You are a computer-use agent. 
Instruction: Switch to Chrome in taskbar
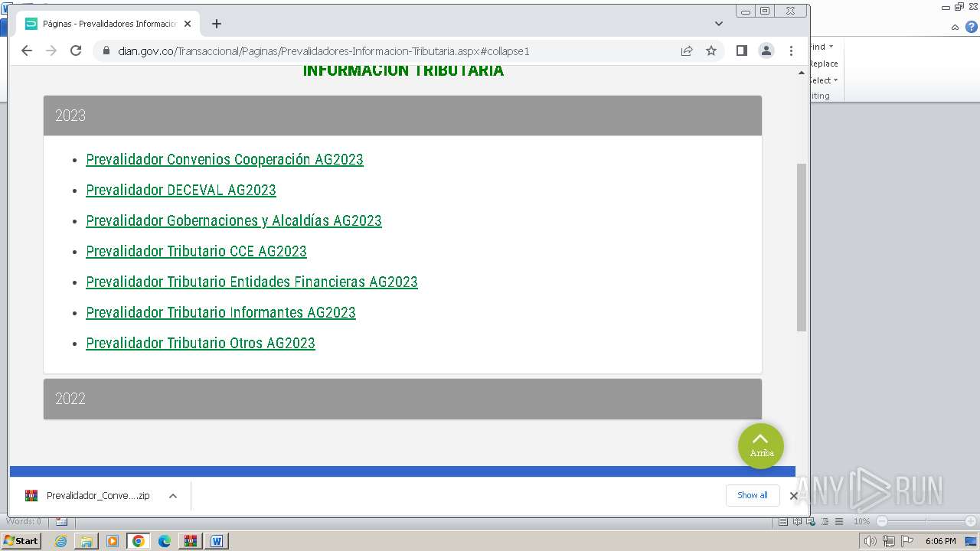(139, 541)
